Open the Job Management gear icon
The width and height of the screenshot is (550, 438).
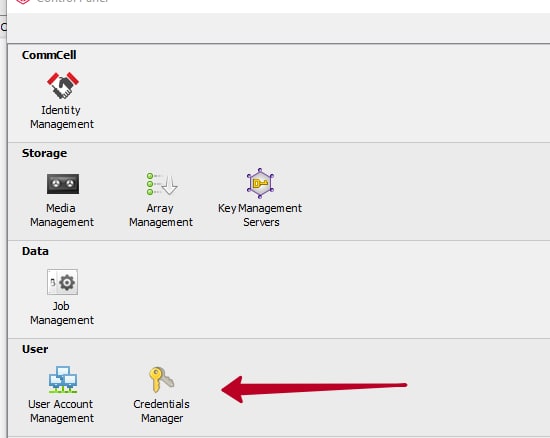pos(62,282)
